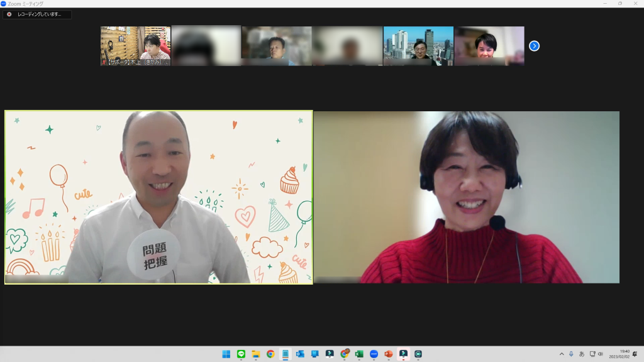This screenshot has width=644, height=362.
Task: Click the man's video with party doodle background
Action: [x=158, y=197]
